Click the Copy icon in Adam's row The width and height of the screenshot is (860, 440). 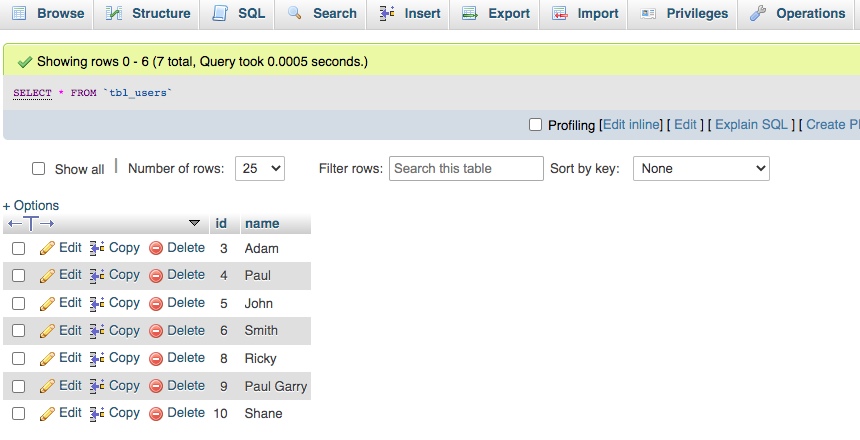click(x=97, y=249)
